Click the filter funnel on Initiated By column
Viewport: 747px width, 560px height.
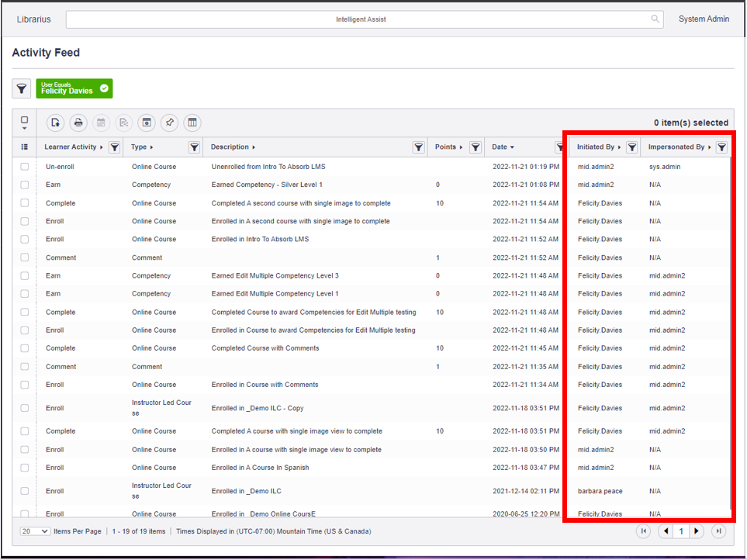point(631,147)
